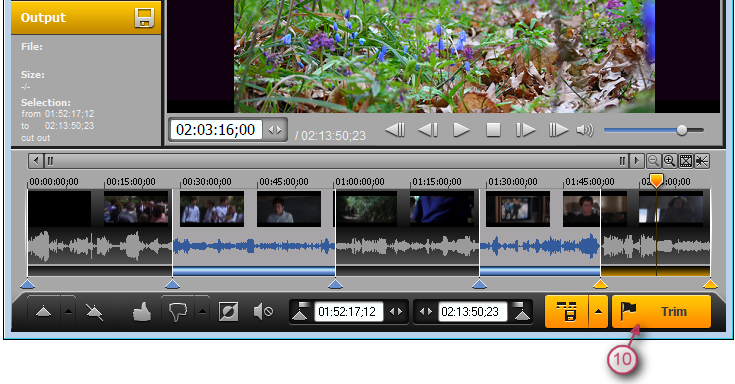This screenshot has height=384, width=735.
Task: Select the blue thumbnail at 01:15:00;00
Action: click(442, 209)
